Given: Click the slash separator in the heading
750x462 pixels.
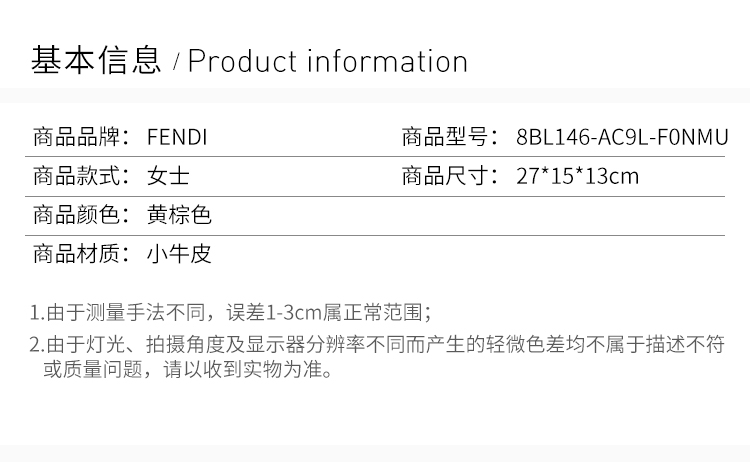Looking at the screenshot, I should [x=176, y=63].
